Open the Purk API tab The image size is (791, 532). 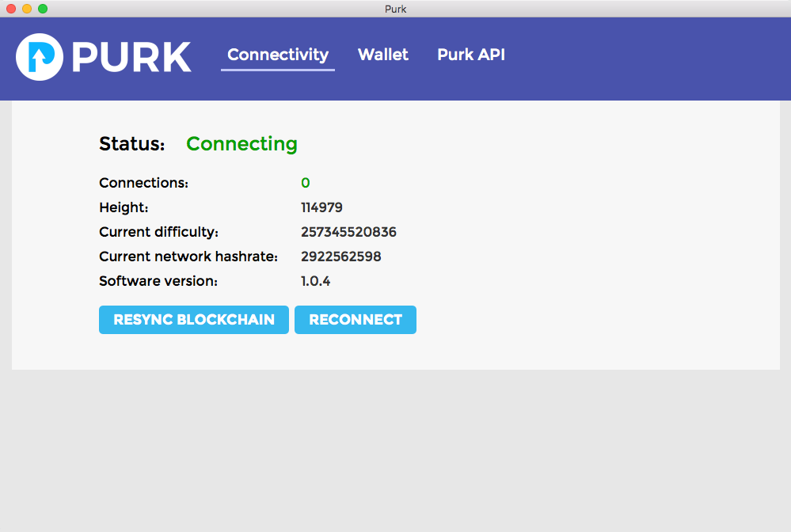471,55
